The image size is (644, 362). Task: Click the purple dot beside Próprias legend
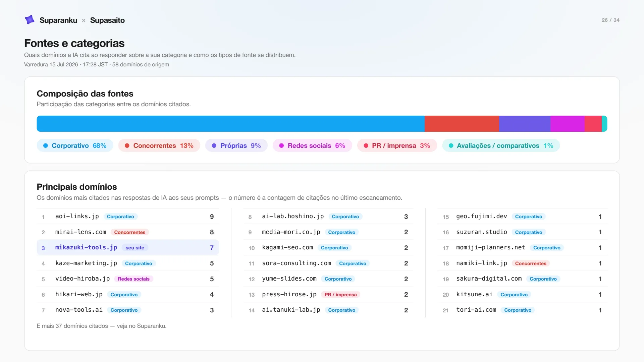[x=214, y=145]
